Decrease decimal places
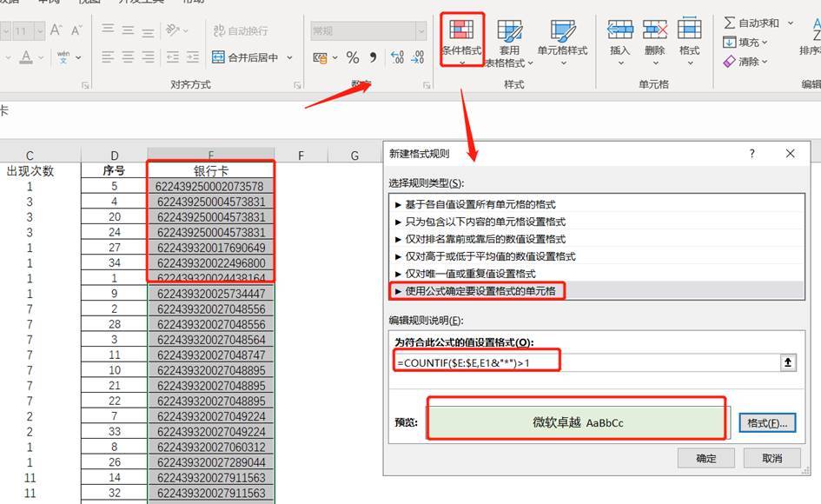 pyautogui.click(x=417, y=56)
